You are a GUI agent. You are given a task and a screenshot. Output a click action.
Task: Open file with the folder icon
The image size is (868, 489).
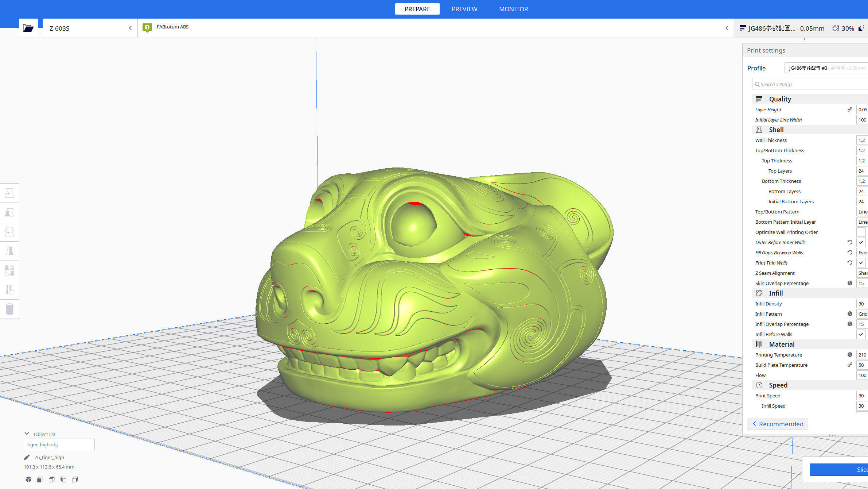click(x=28, y=28)
